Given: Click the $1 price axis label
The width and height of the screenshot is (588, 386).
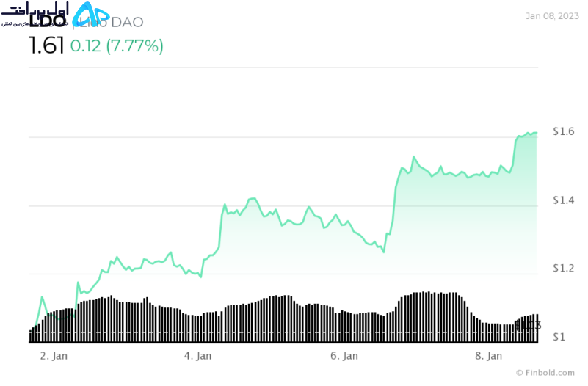Looking at the screenshot, I should 559,337.
